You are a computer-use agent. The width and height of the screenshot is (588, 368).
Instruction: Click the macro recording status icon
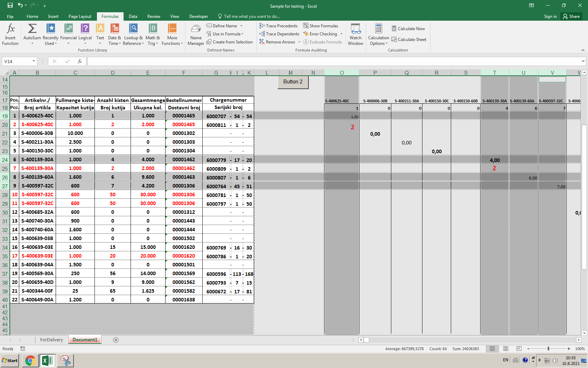(23, 349)
